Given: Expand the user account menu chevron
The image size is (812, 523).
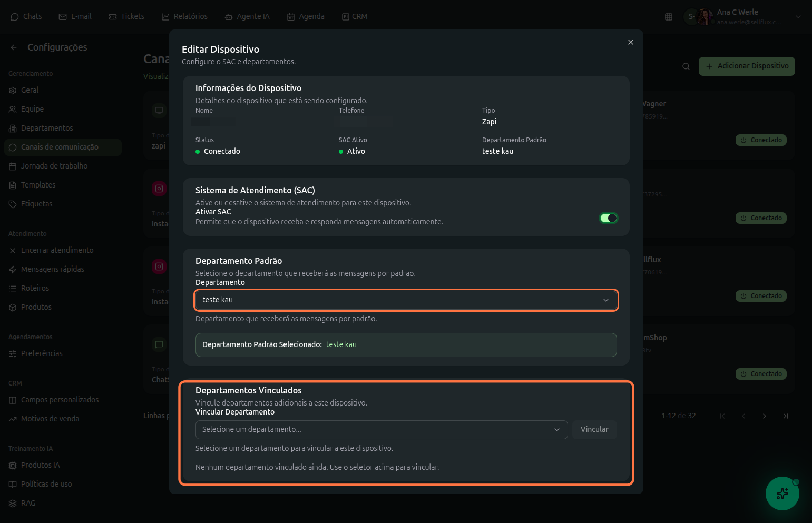Looking at the screenshot, I should (x=798, y=17).
